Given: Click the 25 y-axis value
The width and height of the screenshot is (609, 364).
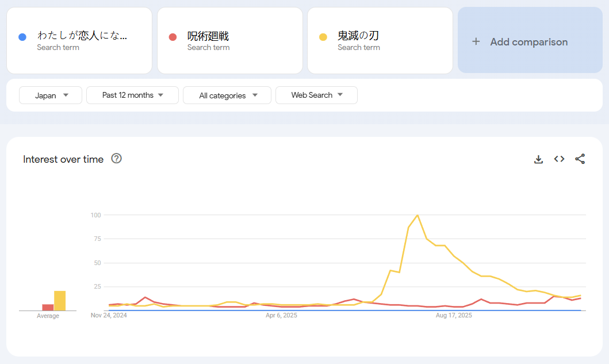Looking at the screenshot, I should (98, 287).
